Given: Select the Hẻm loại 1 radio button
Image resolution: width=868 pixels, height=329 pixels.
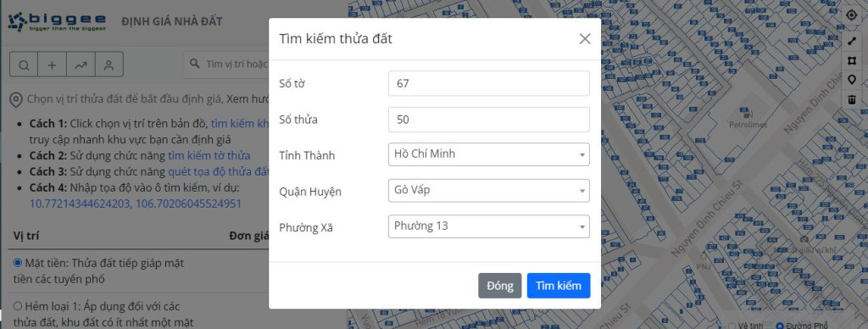Looking at the screenshot, I should click(x=18, y=306).
